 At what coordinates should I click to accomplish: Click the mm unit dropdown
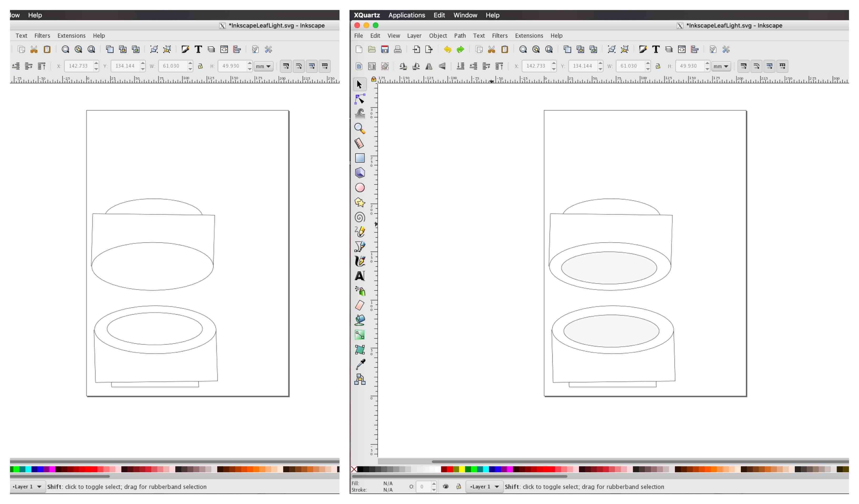click(x=263, y=66)
